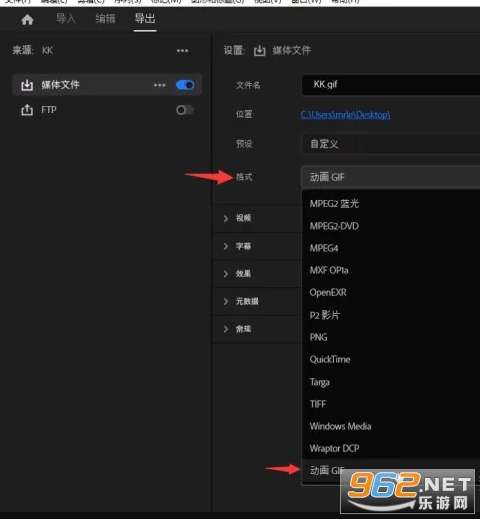Edit the file name field KK.gif
Viewport: 480px width, 519px height.
coord(391,85)
